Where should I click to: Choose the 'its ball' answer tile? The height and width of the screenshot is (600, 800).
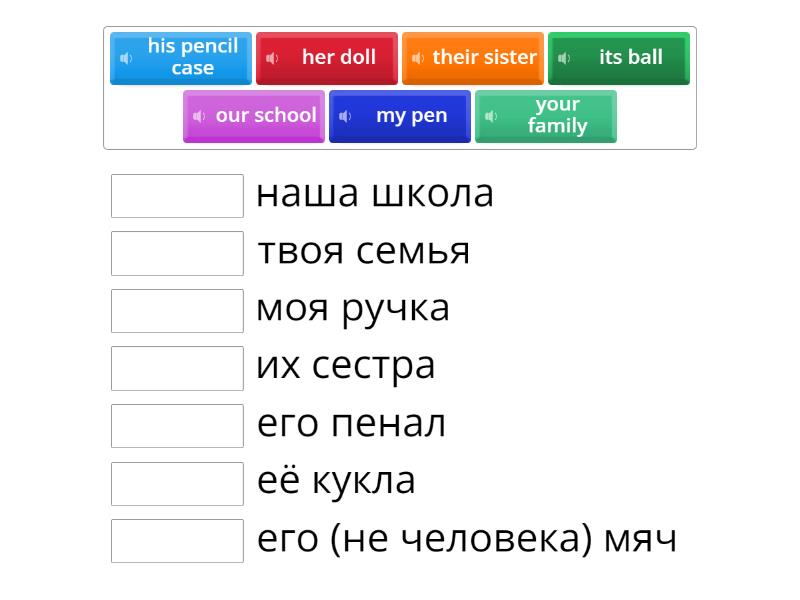(x=630, y=58)
